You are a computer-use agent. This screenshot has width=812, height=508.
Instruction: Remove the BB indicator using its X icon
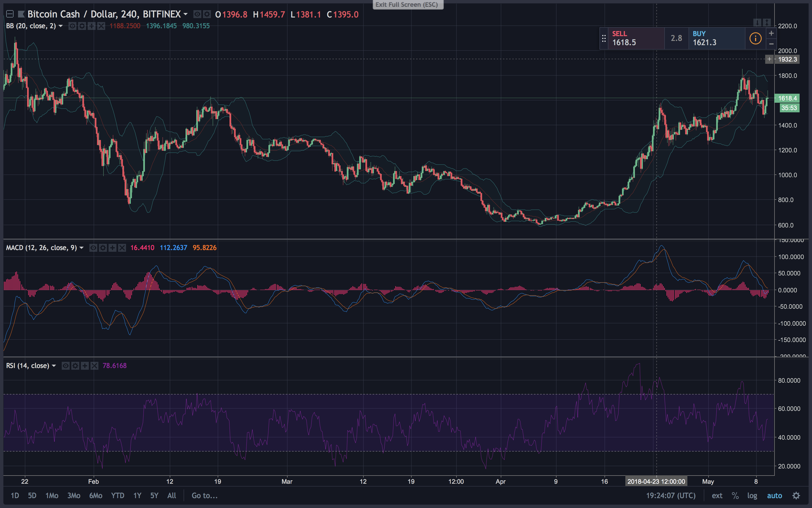(101, 26)
